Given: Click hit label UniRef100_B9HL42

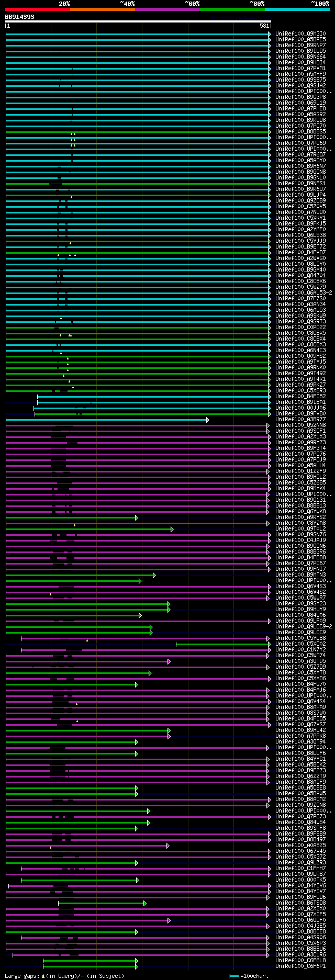Looking at the screenshot, I should [x=300, y=730].
